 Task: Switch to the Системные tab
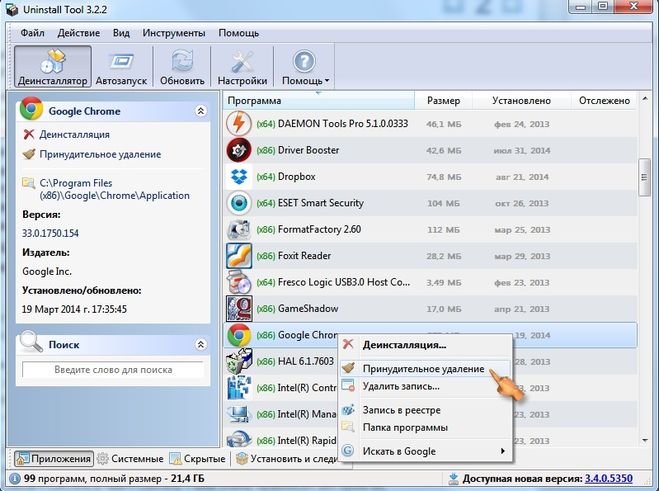coord(130,459)
